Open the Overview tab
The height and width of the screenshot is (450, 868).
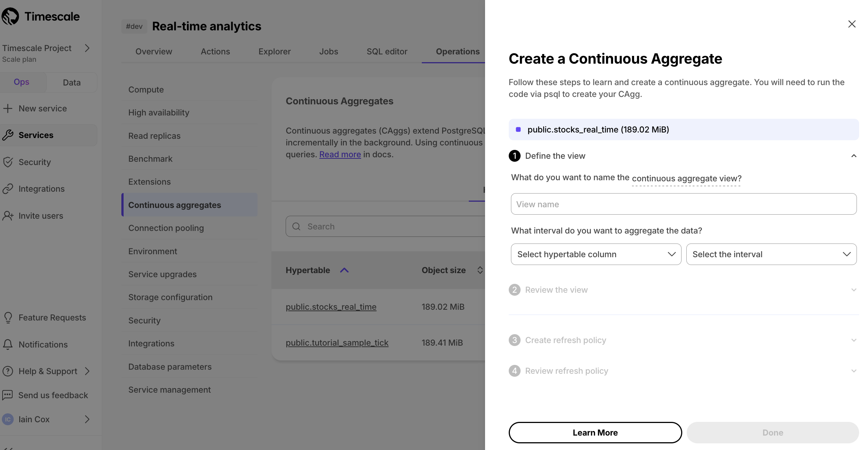[x=154, y=51]
